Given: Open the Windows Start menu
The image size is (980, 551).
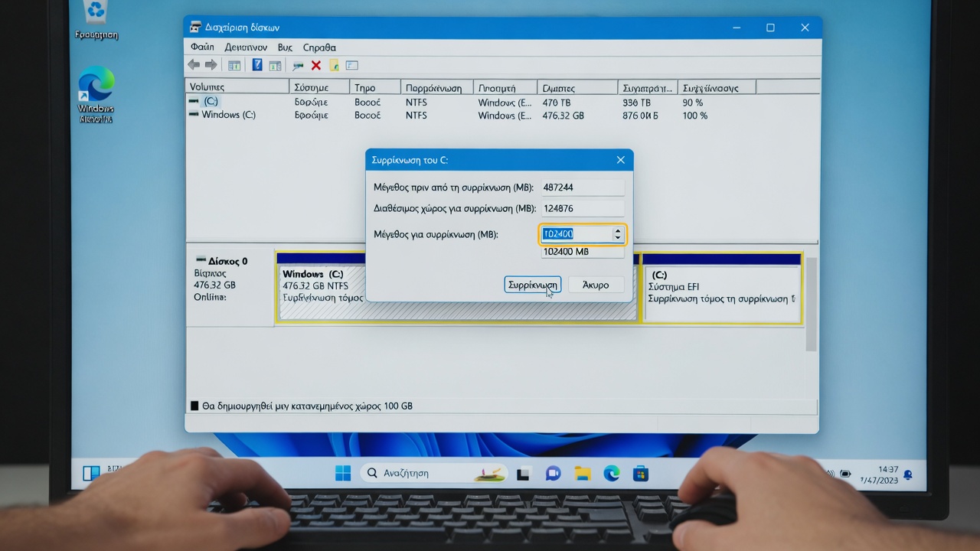Looking at the screenshot, I should click(343, 473).
